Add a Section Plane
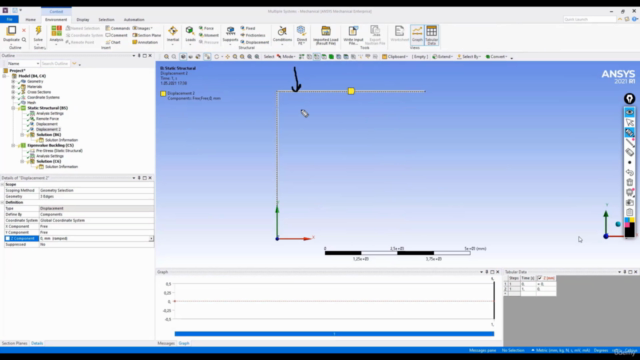 point(147,35)
